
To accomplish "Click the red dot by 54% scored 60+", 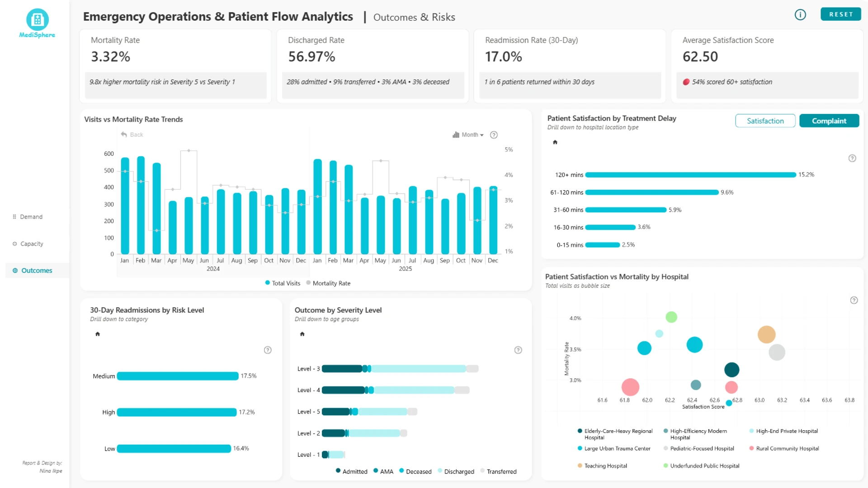I will (686, 82).
